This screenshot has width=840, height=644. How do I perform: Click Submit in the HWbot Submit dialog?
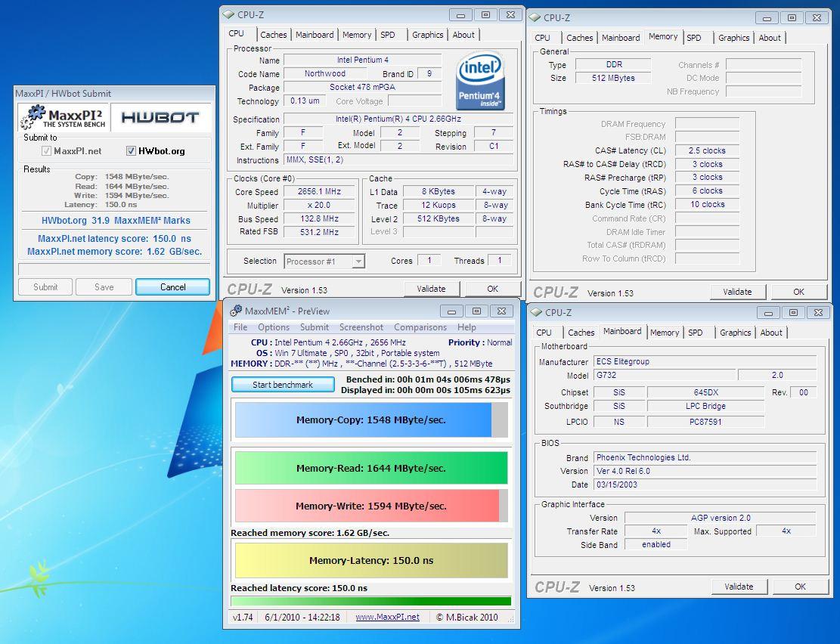pyautogui.click(x=45, y=287)
